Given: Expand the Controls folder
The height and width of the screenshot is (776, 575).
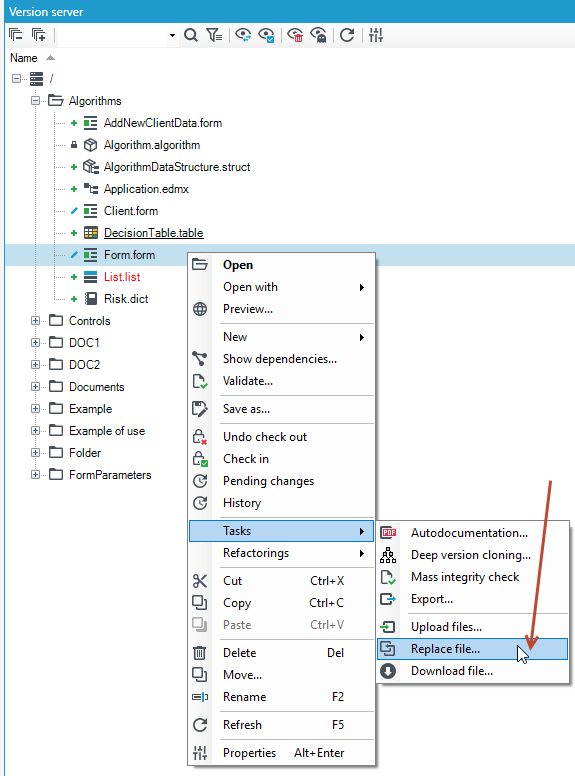Looking at the screenshot, I should click(x=35, y=321).
